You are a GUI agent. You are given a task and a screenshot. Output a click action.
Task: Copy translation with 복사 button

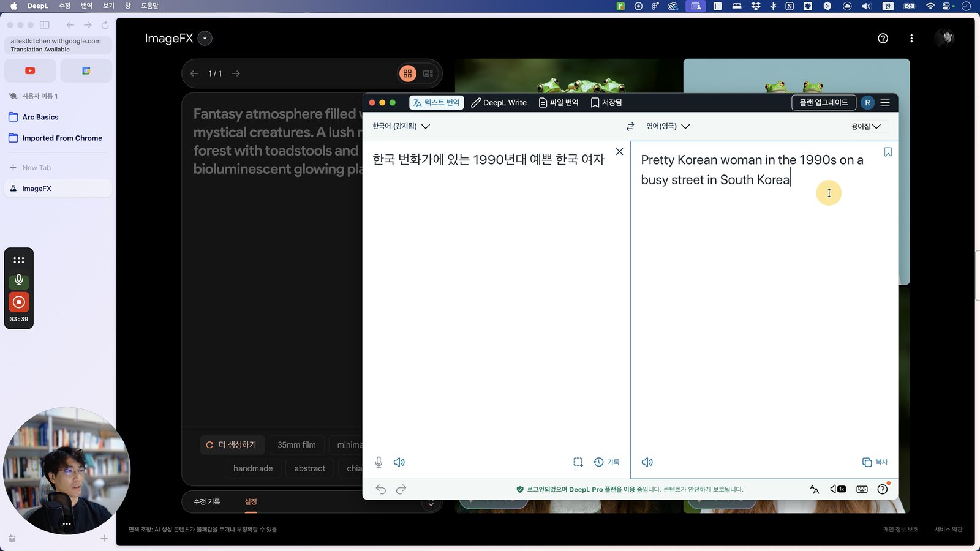875,462
